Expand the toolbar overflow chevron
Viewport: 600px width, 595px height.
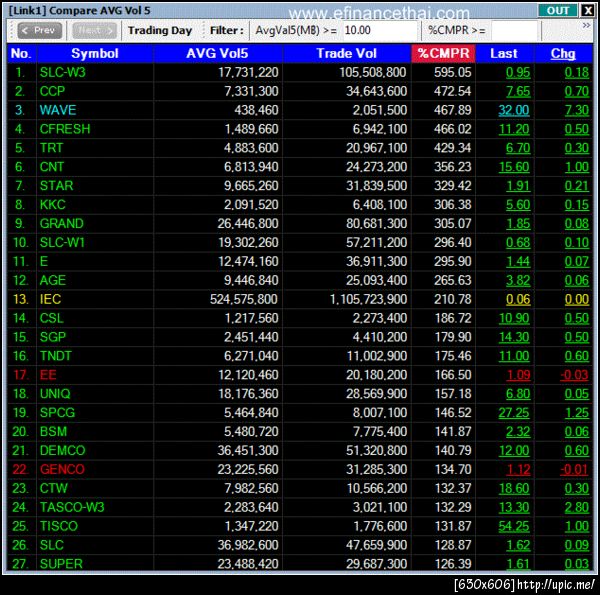click(x=586, y=26)
